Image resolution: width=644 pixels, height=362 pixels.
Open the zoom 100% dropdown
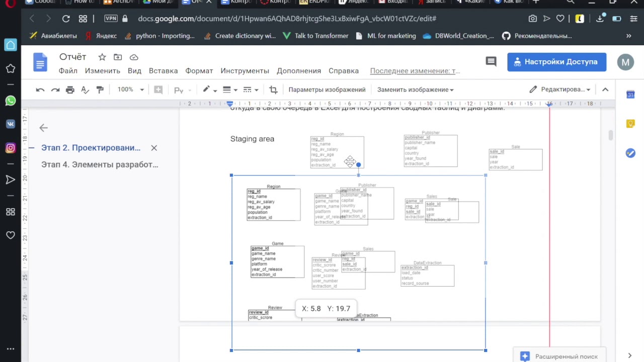point(130,89)
